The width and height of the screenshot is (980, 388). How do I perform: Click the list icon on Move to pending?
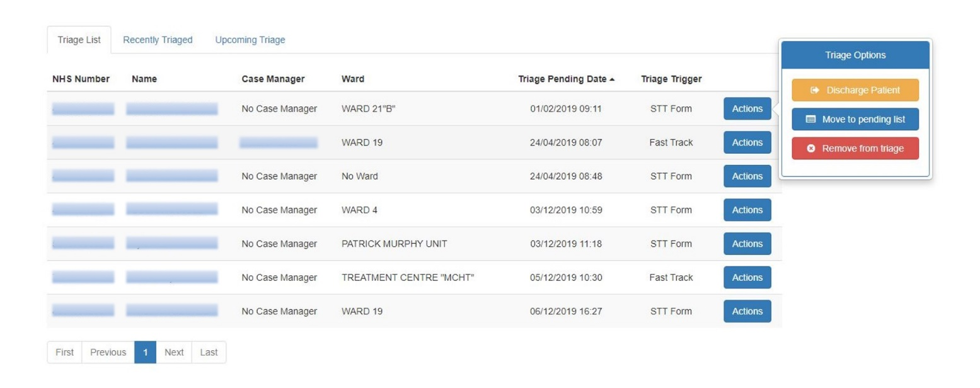[x=811, y=119]
